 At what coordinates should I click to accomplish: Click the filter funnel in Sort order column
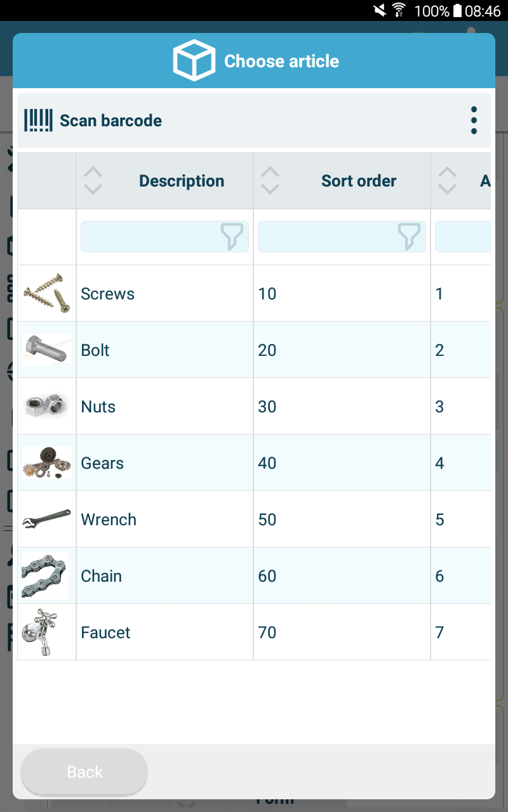(x=409, y=237)
